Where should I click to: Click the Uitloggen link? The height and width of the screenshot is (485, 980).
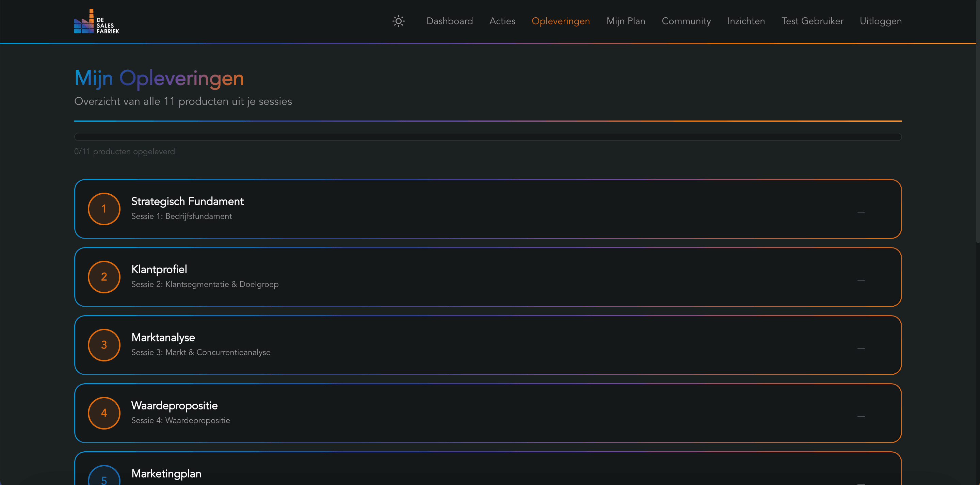pos(880,21)
